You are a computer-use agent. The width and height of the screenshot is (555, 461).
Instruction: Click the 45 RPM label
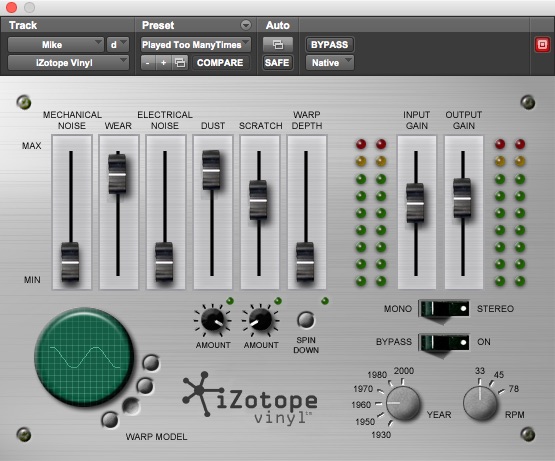coord(499,375)
